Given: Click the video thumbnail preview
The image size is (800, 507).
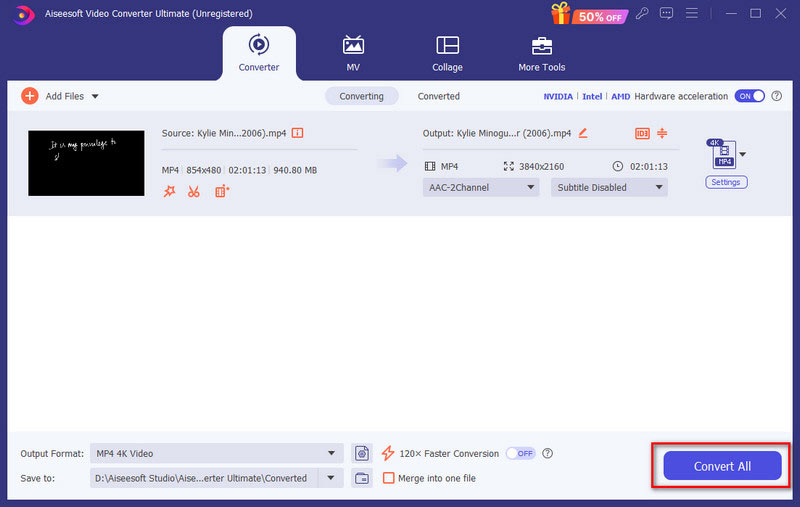Looking at the screenshot, I should (x=86, y=163).
